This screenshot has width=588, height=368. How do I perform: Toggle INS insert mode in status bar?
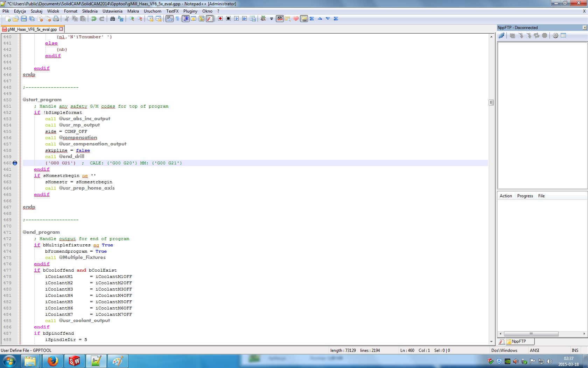tap(575, 350)
